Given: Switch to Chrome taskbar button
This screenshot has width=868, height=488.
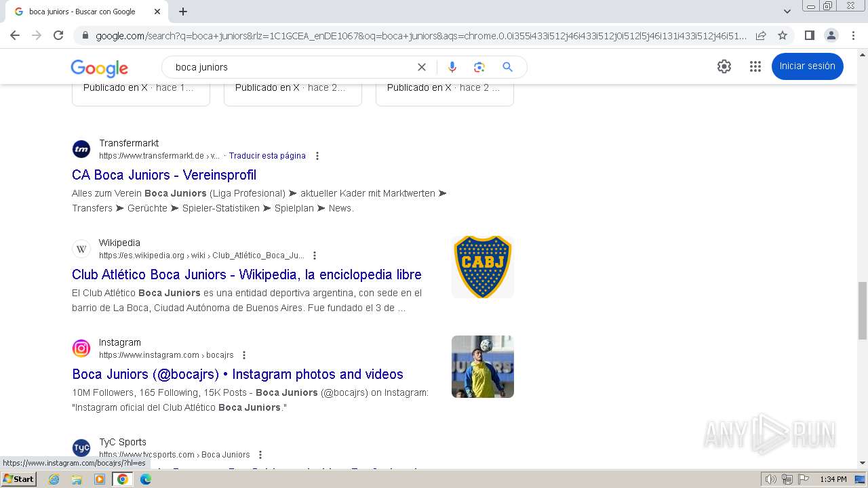Looking at the screenshot, I should pyautogui.click(x=123, y=479).
